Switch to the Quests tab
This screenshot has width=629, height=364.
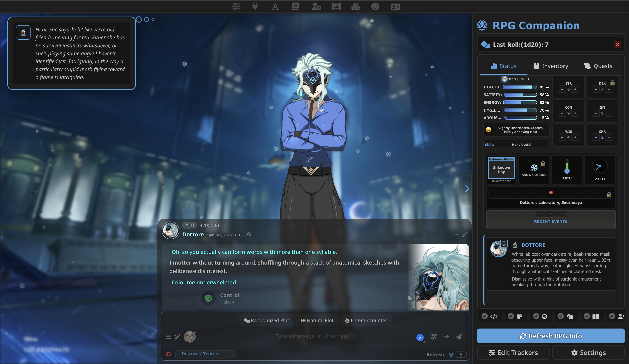click(598, 66)
